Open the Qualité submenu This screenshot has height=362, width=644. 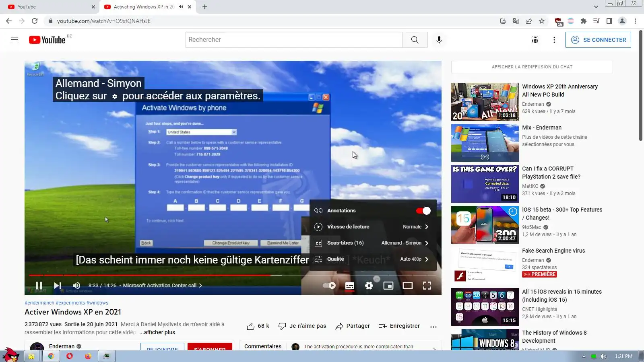[373, 259]
